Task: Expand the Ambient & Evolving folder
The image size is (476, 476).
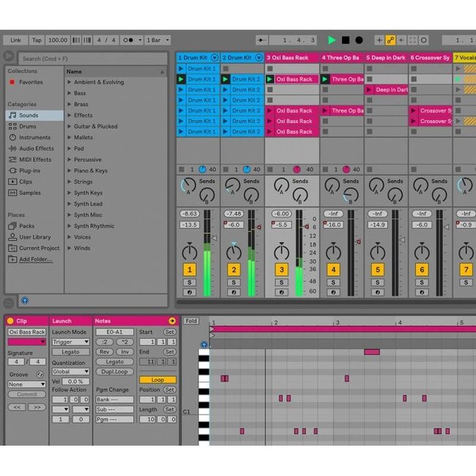Action: (70, 82)
